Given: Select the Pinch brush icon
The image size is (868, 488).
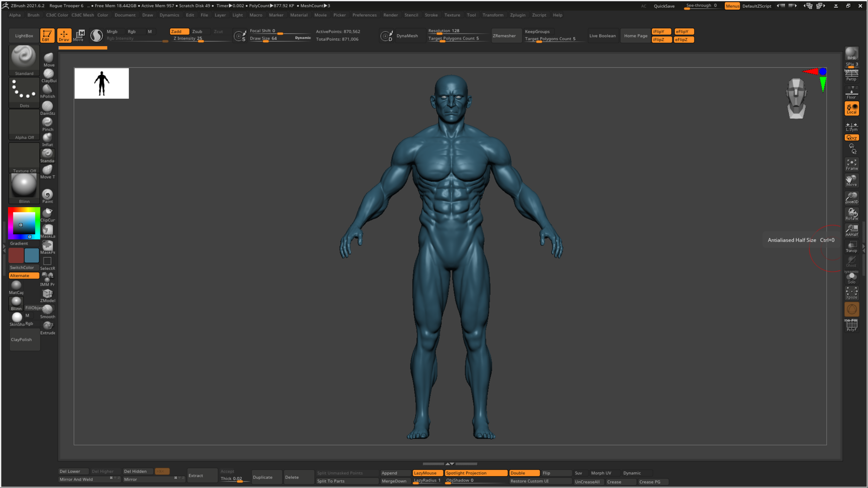Looking at the screenshot, I should [x=47, y=123].
